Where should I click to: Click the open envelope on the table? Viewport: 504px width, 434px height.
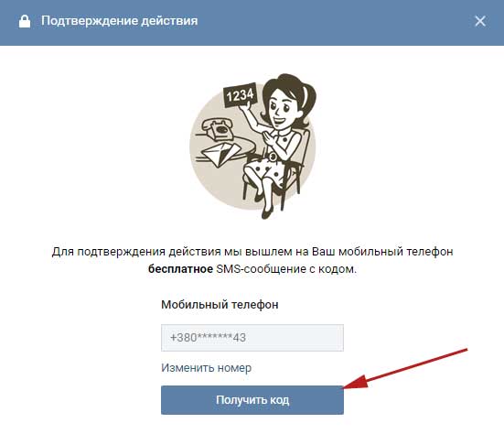(220, 154)
